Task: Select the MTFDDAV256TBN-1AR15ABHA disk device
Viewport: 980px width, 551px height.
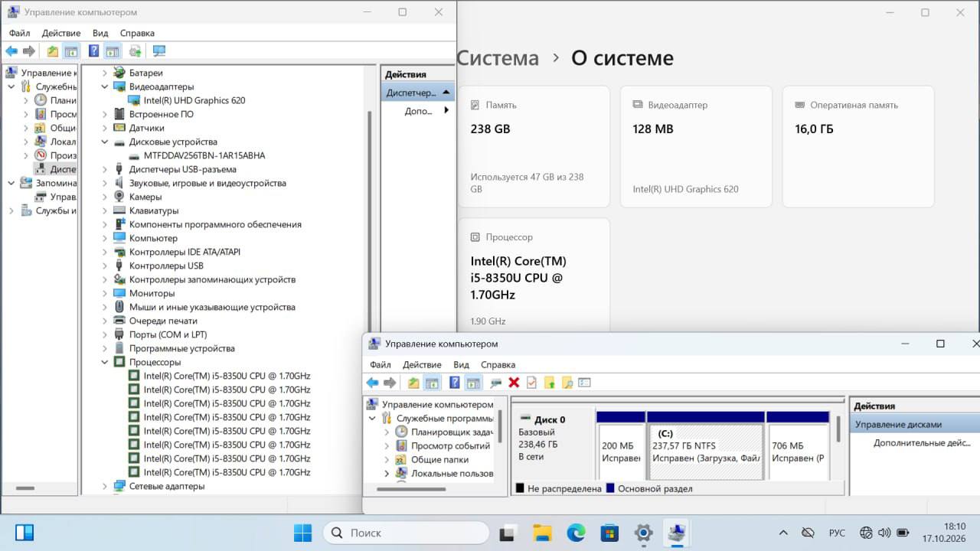Action: click(204, 155)
